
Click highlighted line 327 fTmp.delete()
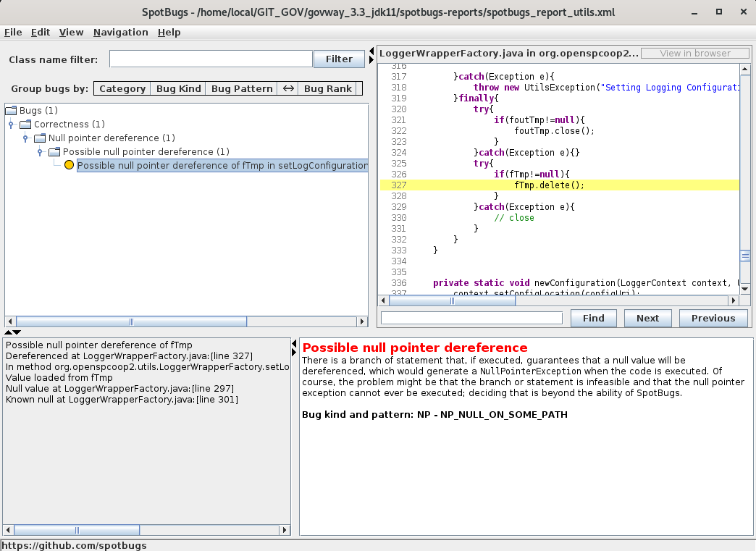coord(559,185)
